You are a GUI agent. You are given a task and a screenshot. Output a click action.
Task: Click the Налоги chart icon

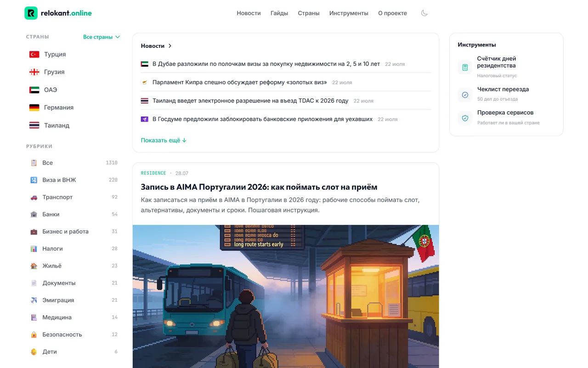tap(34, 249)
